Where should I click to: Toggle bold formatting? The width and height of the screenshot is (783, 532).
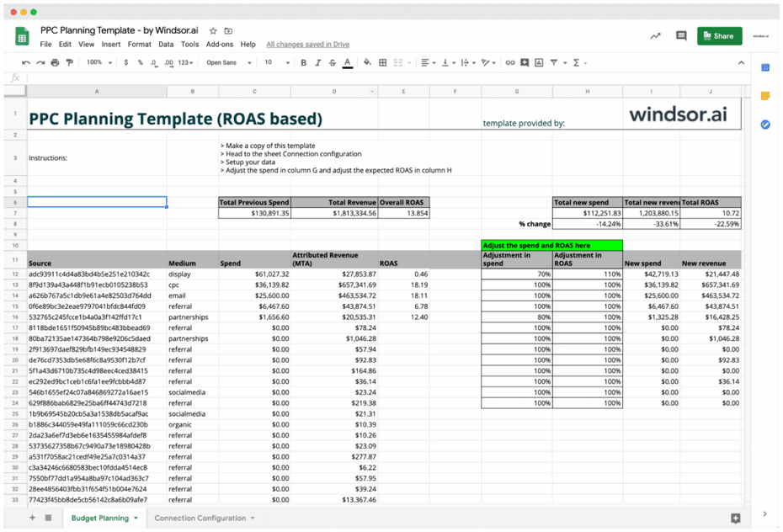tap(303, 62)
